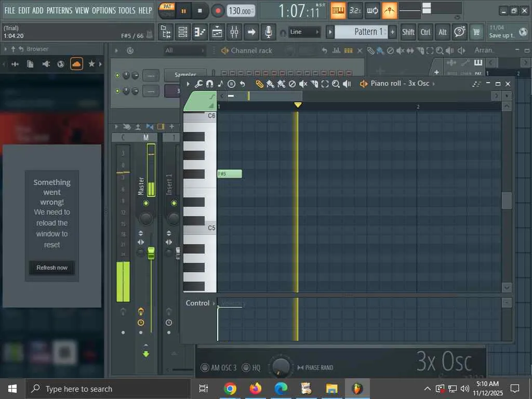
Task: Open the Browser panel menu arrow
Action: point(5,49)
